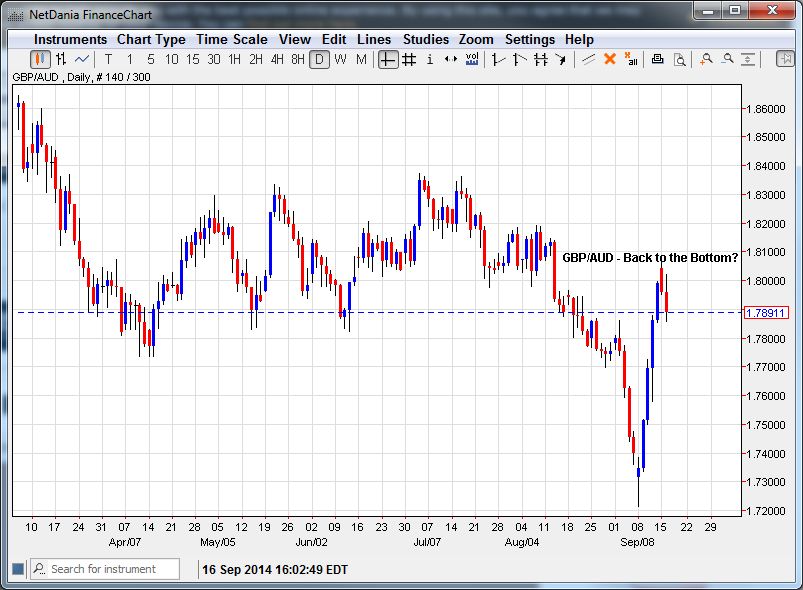Toggle the chart grid lines
The image size is (803, 590).
click(x=409, y=60)
